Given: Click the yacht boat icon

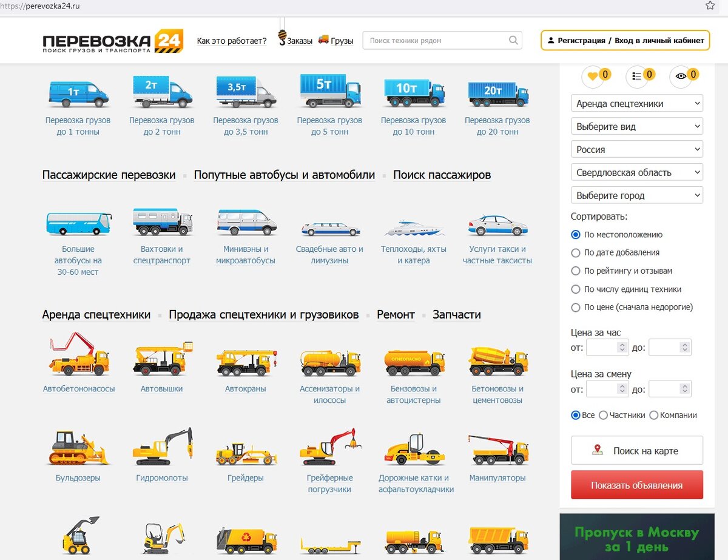Looking at the screenshot, I should (414, 228).
